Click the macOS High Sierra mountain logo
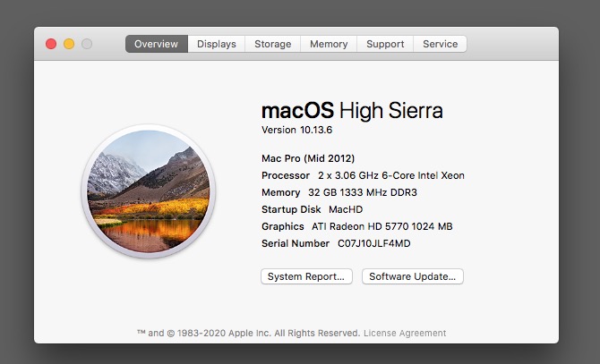 click(148, 191)
